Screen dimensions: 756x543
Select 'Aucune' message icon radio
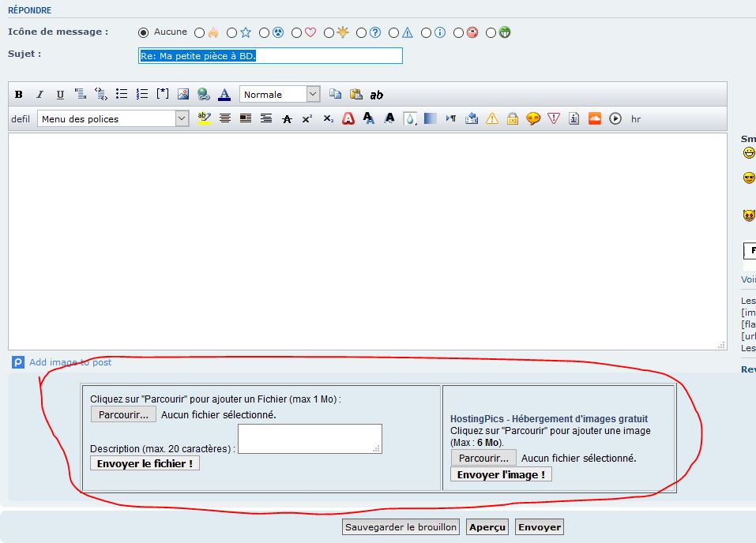[x=143, y=33]
